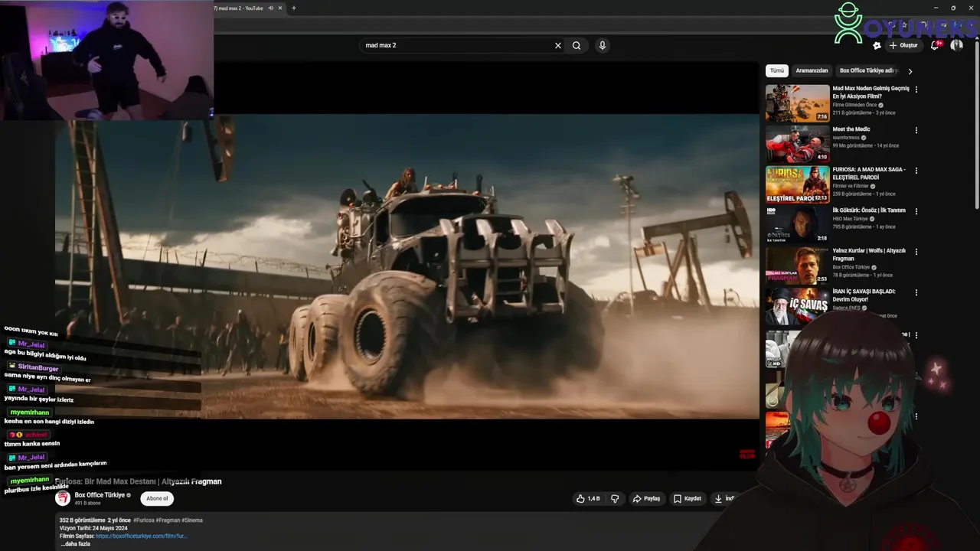Open options menu for Yalnız Kurtlar video
This screenshot has height=551, width=980.
(x=916, y=252)
